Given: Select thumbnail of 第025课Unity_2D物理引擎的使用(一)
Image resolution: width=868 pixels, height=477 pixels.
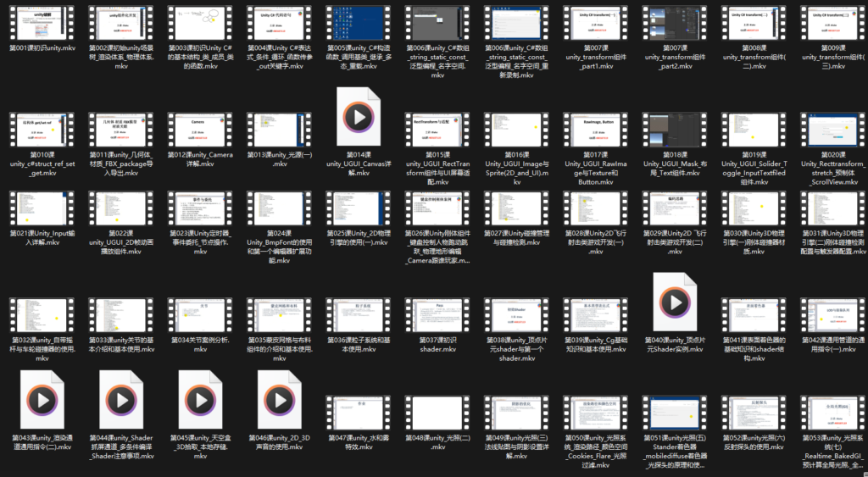Looking at the screenshot, I should (x=359, y=208).
